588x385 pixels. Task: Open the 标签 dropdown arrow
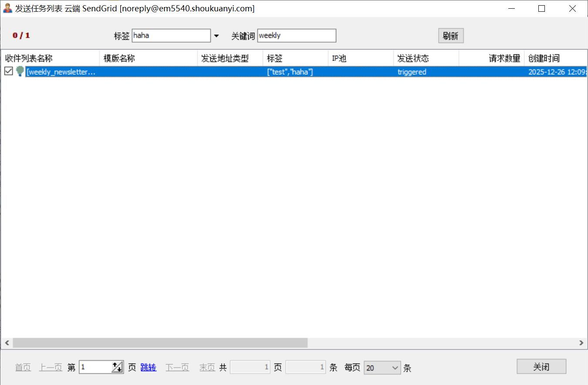216,36
